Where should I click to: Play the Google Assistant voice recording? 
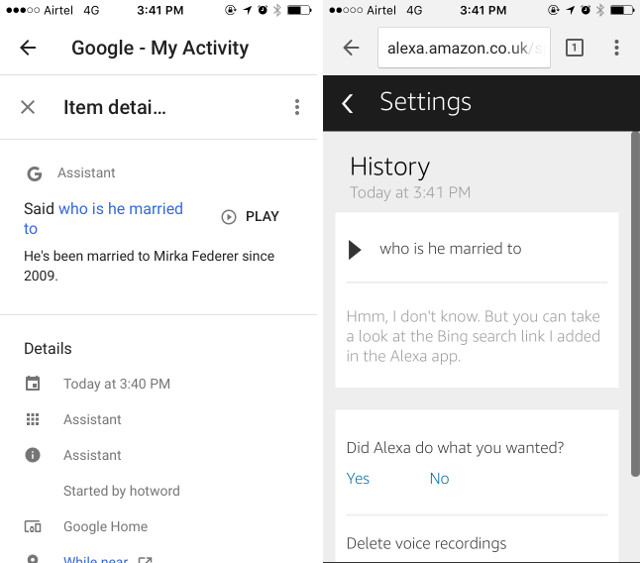click(250, 216)
